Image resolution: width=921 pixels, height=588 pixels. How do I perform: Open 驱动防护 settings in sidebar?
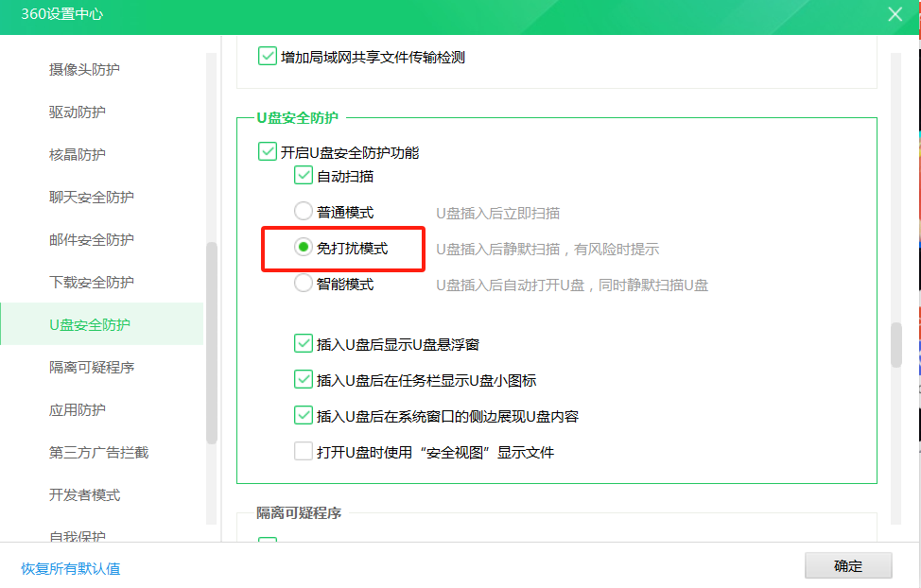click(x=77, y=112)
